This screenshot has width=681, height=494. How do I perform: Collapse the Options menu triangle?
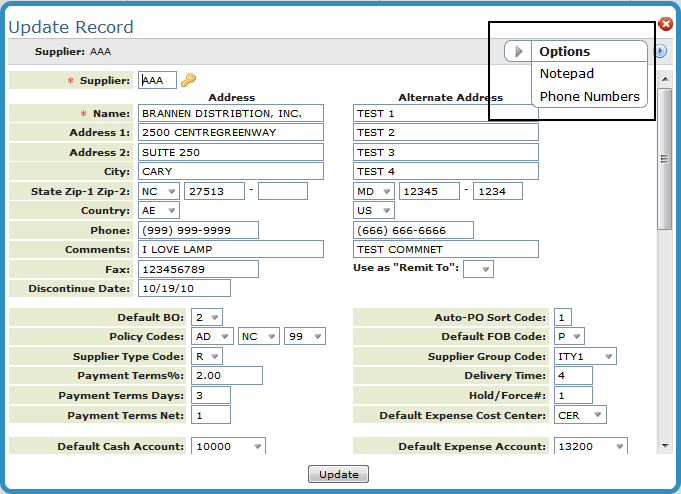click(519, 51)
